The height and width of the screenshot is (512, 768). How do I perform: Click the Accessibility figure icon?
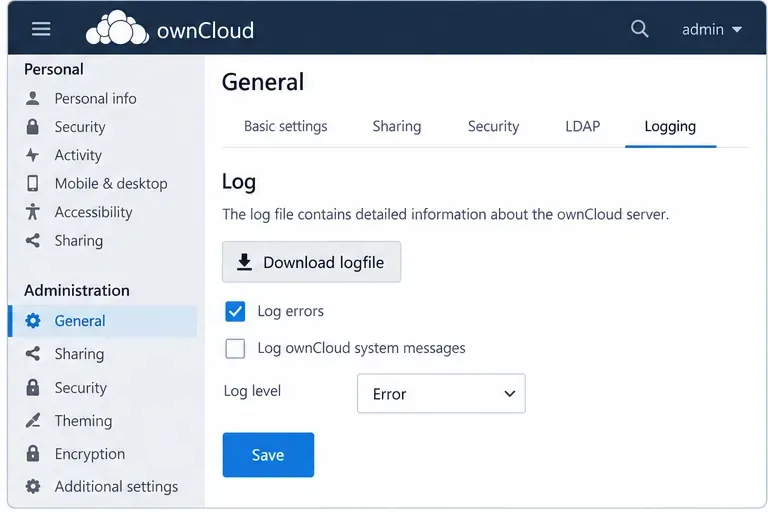pos(33,212)
